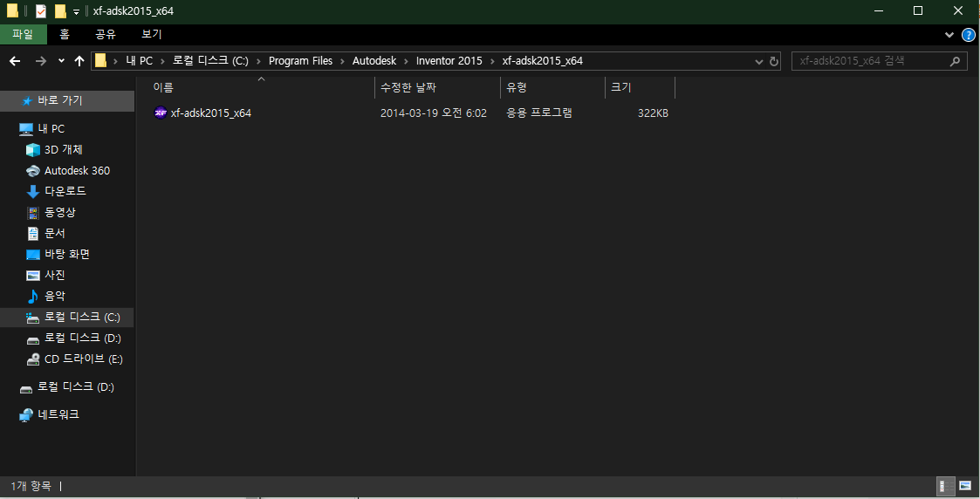
Task: Click the 다운로드 arrow icon
Action: coord(32,192)
